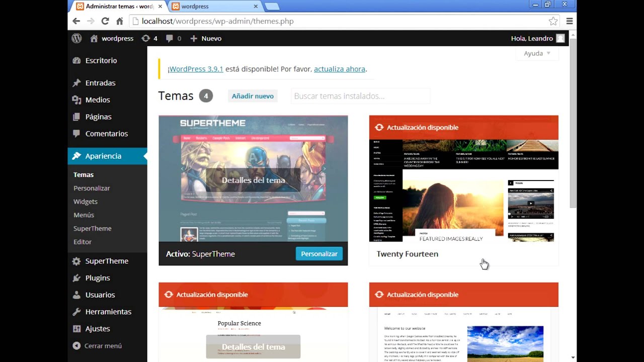Click the Escritorio dashboard icon
Screen dimensions: 644x362
tap(76, 60)
